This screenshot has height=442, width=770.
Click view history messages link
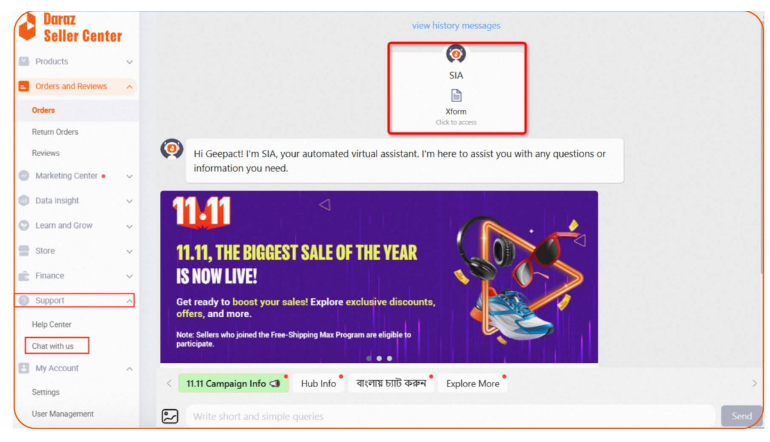tap(456, 26)
